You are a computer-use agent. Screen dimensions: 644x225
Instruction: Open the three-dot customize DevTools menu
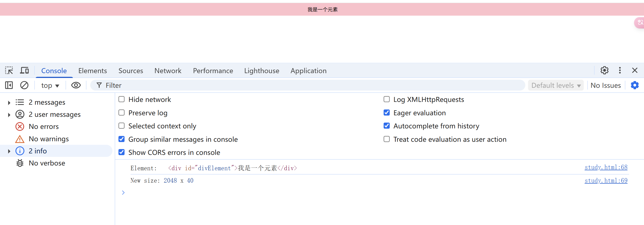point(620,70)
